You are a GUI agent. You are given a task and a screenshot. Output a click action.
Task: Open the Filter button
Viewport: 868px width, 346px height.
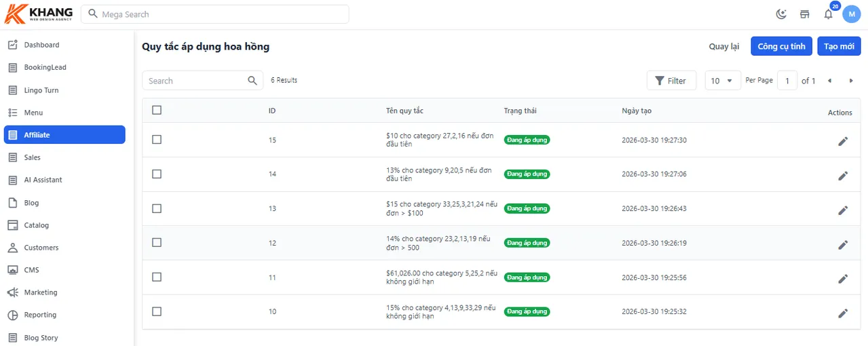(x=671, y=81)
